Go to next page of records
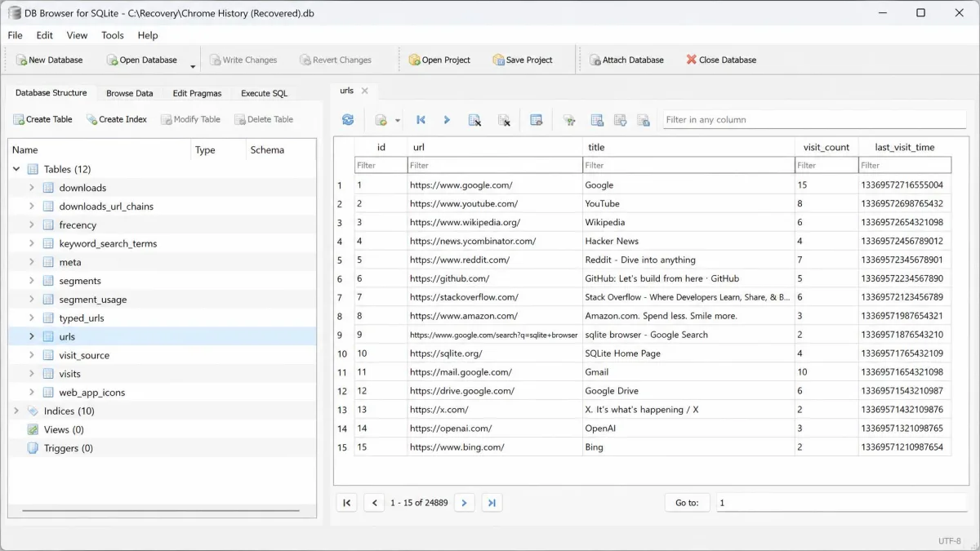This screenshot has width=980, height=551. (464, 503)
